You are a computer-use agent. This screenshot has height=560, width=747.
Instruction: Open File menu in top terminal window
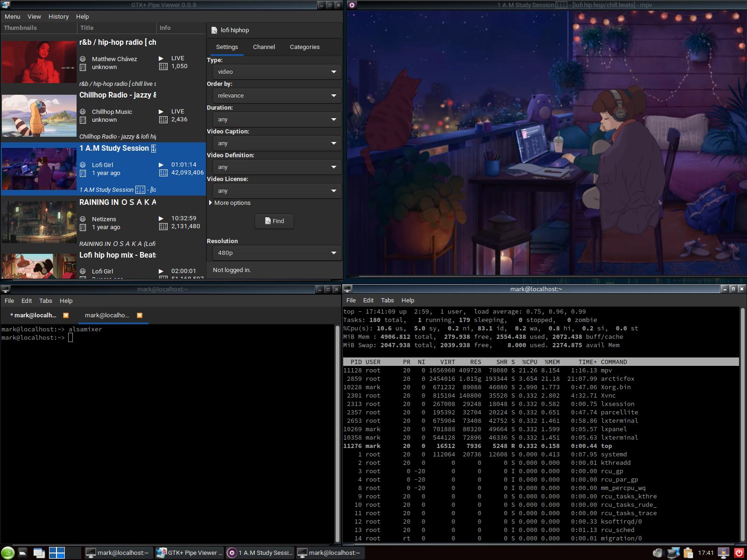click(x=351, y=301)
